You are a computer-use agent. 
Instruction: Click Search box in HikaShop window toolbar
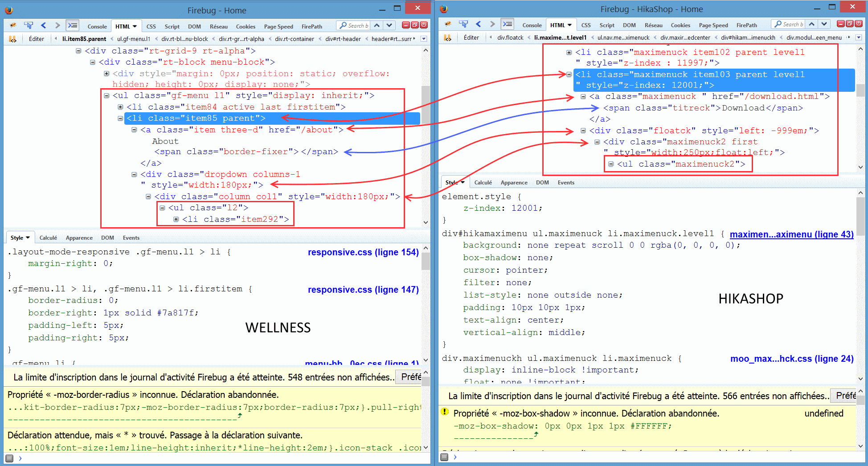point(788,24)
